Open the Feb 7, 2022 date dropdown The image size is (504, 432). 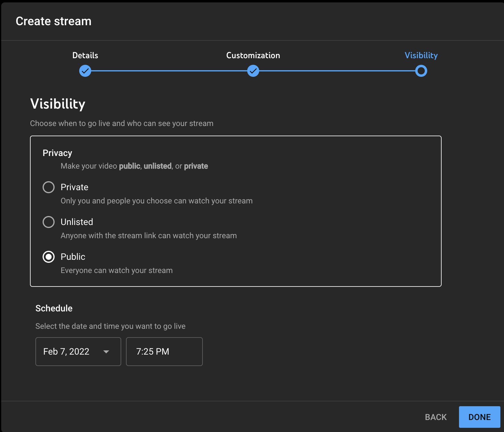pos(78,352)
